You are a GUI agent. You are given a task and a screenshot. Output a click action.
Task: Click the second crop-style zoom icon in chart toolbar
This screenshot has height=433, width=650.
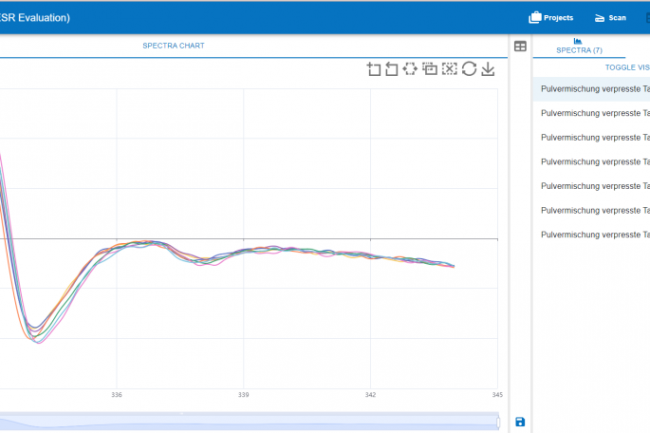392,69
